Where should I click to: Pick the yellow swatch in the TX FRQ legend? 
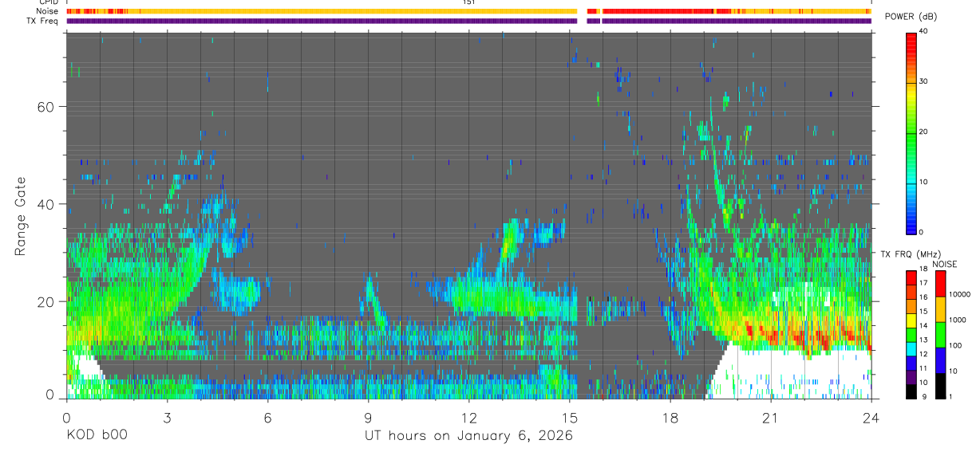tap(911, 321)
